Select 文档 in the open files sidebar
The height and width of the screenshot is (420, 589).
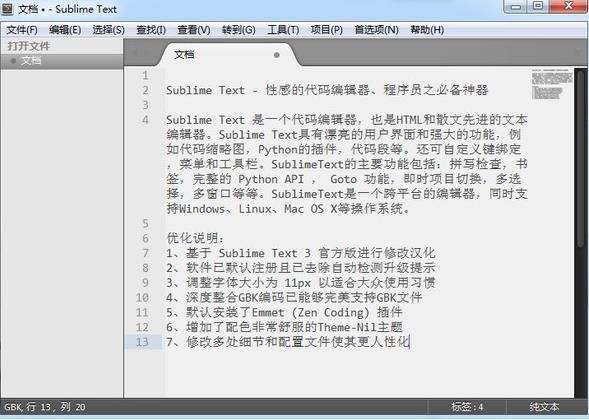(x=62, y=61)
